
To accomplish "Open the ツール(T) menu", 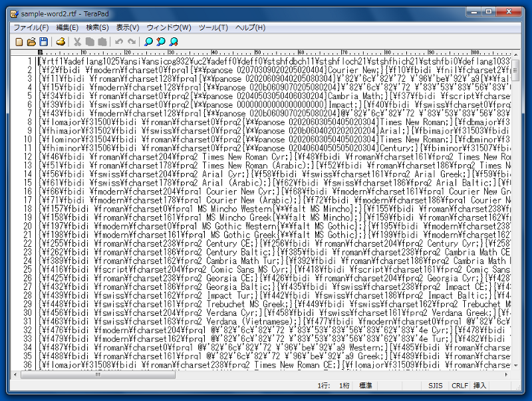I will tap(213, 27).
